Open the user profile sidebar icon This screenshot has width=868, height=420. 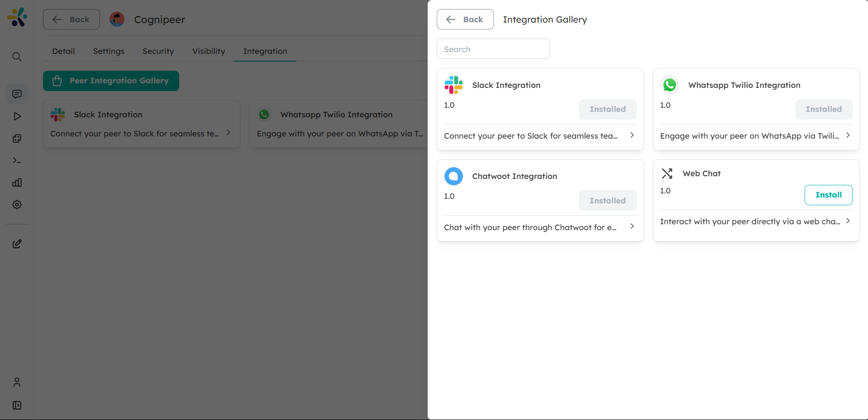[x=17, y=382]
